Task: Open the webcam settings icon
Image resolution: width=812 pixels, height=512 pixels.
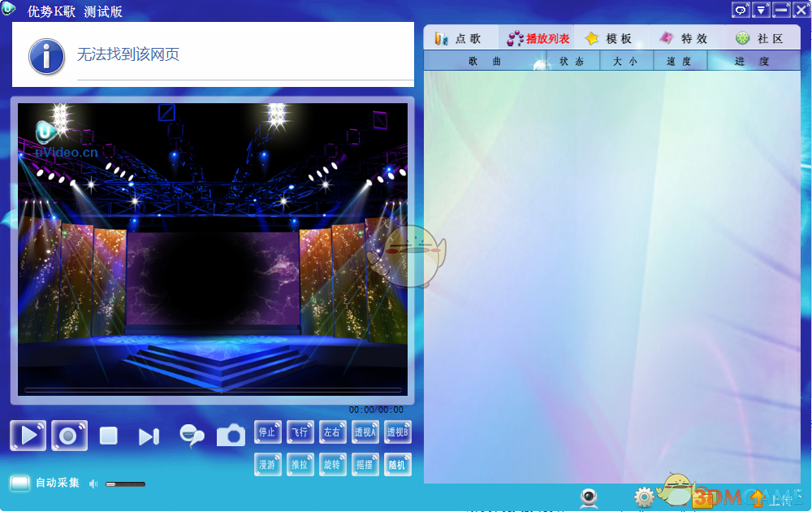Action: coord(590,497)
